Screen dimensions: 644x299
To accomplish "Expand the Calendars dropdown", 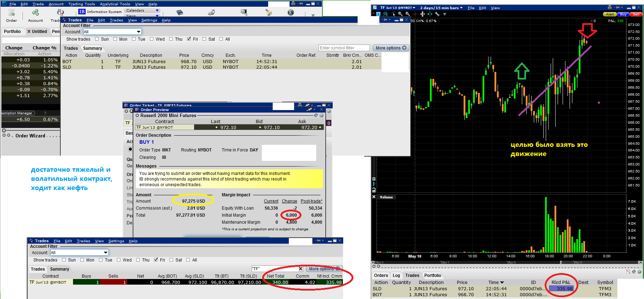I will [x=157, y=11].
